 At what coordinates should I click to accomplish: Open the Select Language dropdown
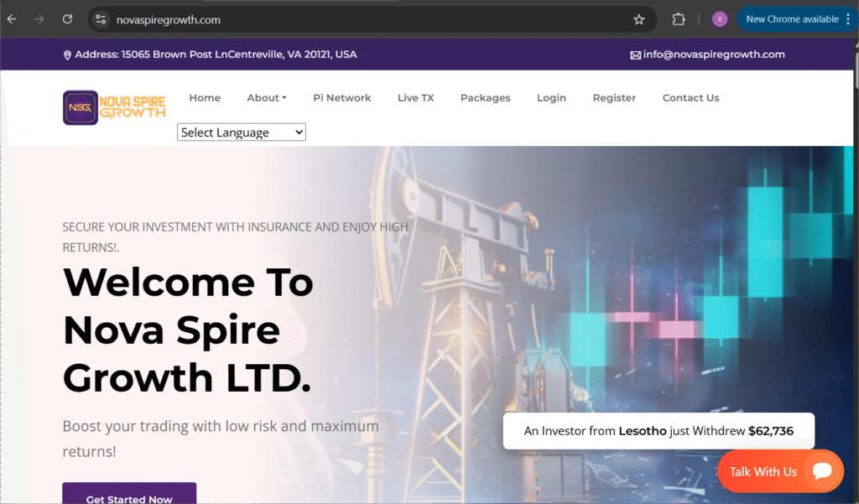[241, 132]
